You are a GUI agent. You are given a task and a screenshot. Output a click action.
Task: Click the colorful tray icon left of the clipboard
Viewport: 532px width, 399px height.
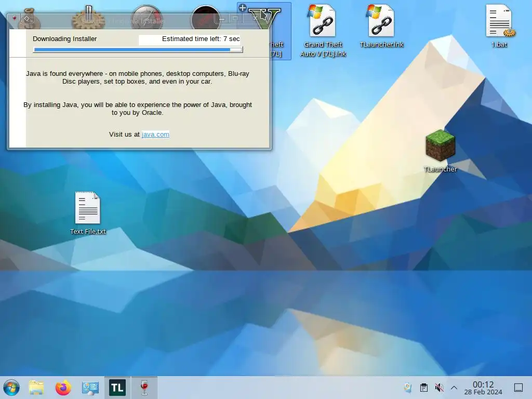(x=408, y=388)
